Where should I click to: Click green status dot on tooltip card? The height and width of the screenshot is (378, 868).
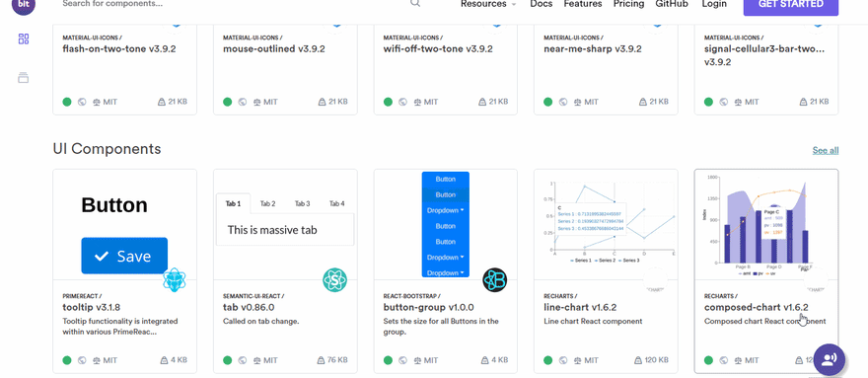pyautogui.click(x=67, y=360)
